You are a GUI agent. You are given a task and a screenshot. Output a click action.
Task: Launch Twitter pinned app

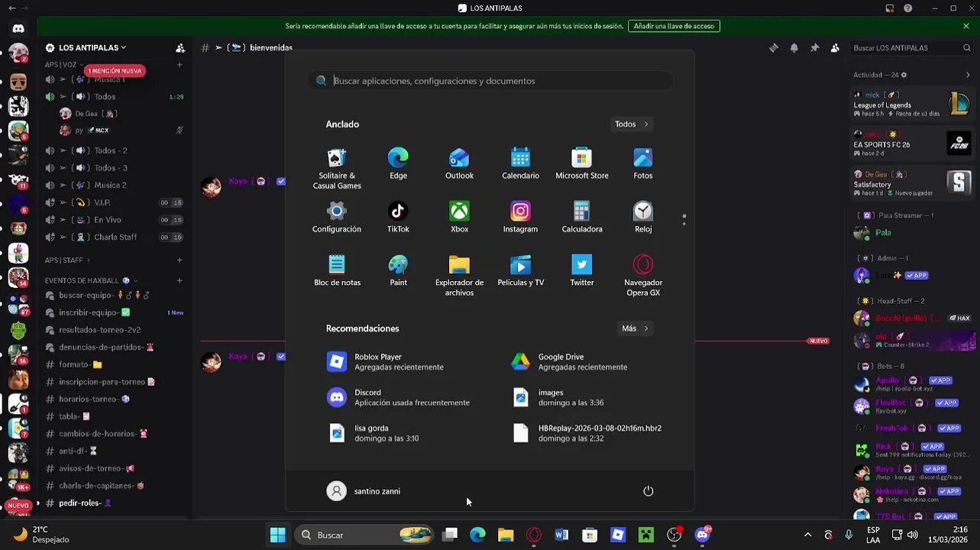[582, 271]
